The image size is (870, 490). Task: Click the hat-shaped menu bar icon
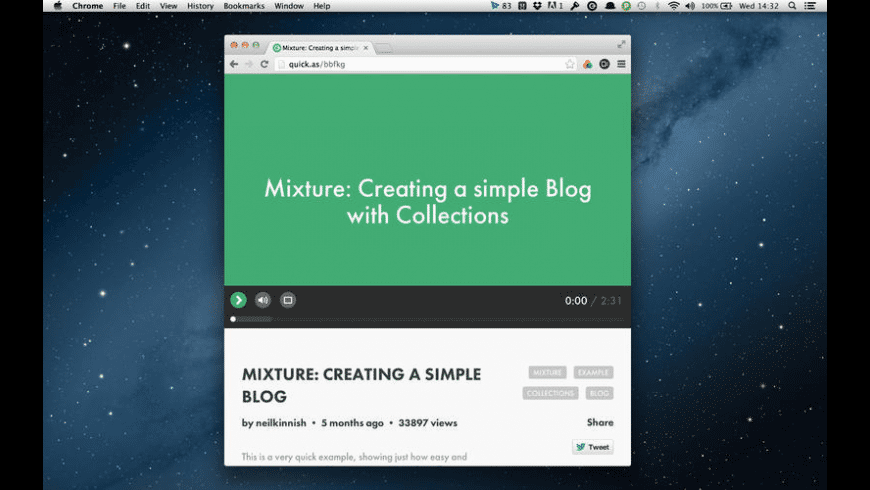610,6
